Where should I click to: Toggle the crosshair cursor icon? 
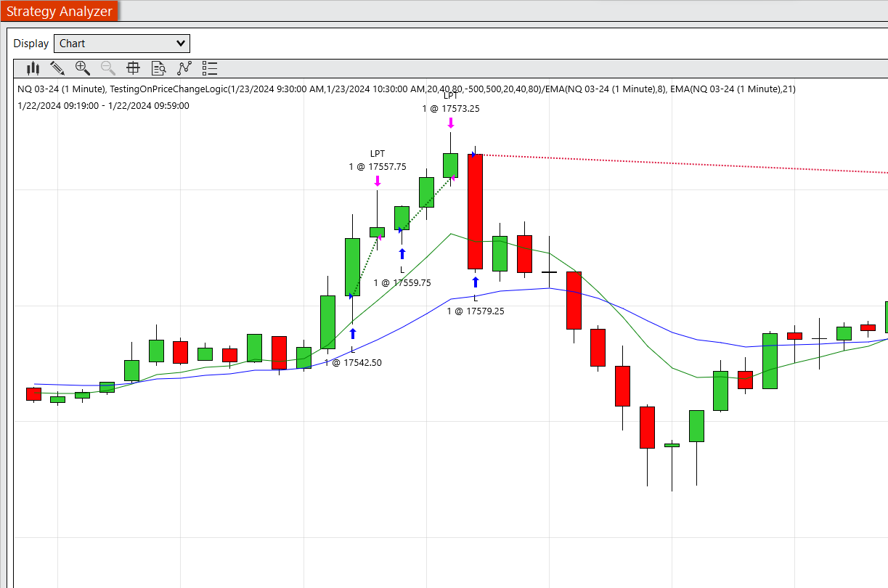pos(133,68)
